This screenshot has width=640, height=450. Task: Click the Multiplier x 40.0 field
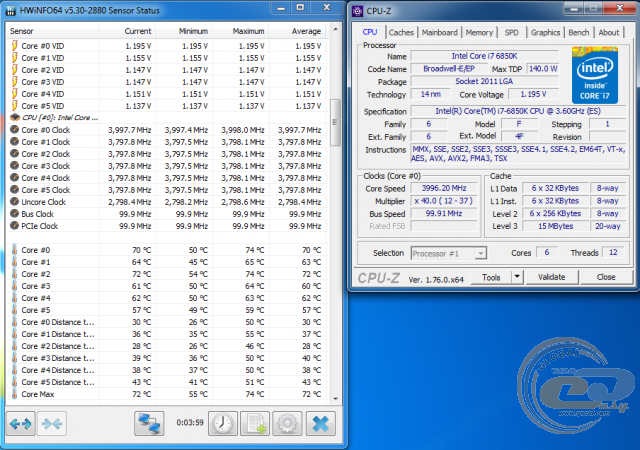pos(444,201)
